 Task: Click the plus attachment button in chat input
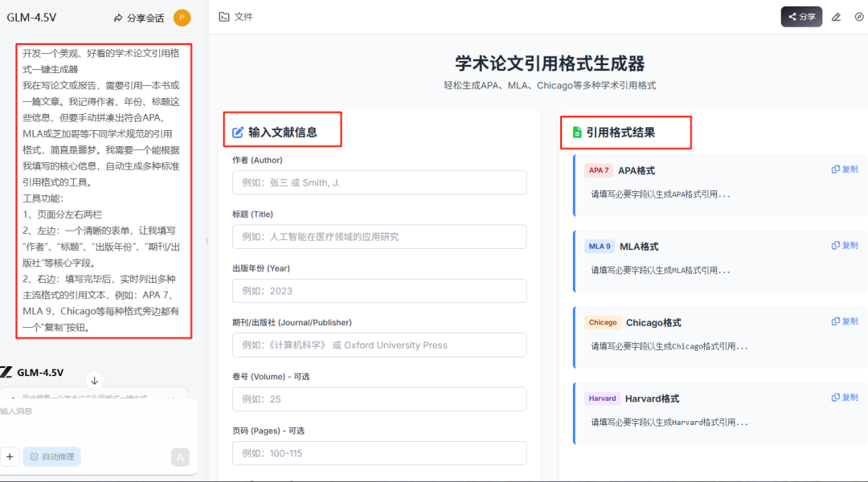(x=10, y=456)
